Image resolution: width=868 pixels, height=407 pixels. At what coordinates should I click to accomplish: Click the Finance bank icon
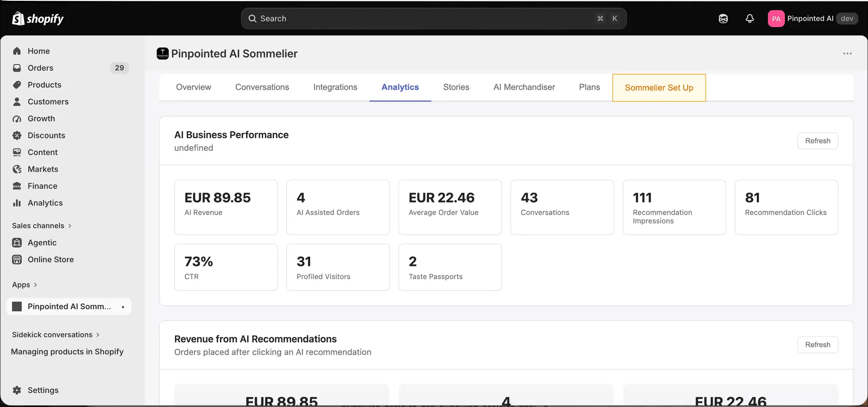point(17,186)
